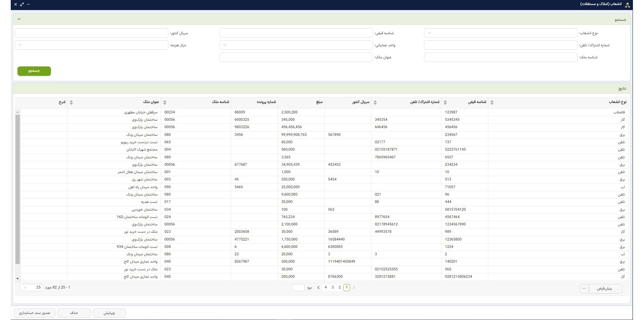Close the انشعاب window
644x320 pixels.
[x=15, y=4]
